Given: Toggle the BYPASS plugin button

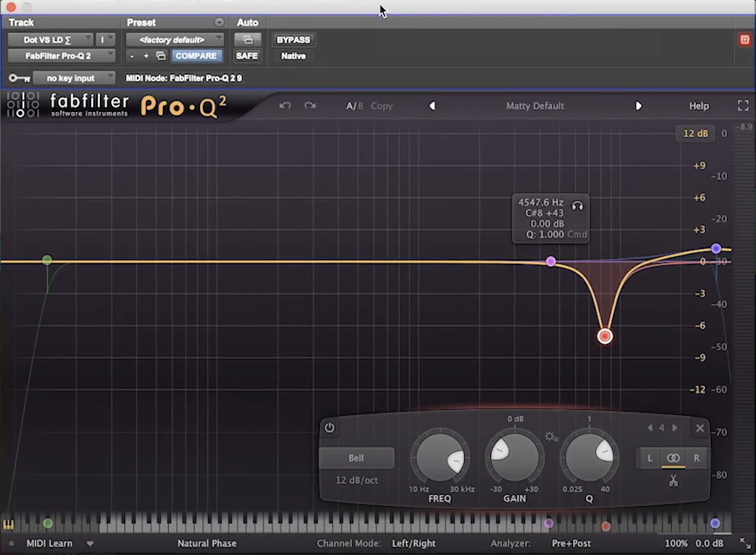Looking at the screenshot, I should click(x=293, y=39).
